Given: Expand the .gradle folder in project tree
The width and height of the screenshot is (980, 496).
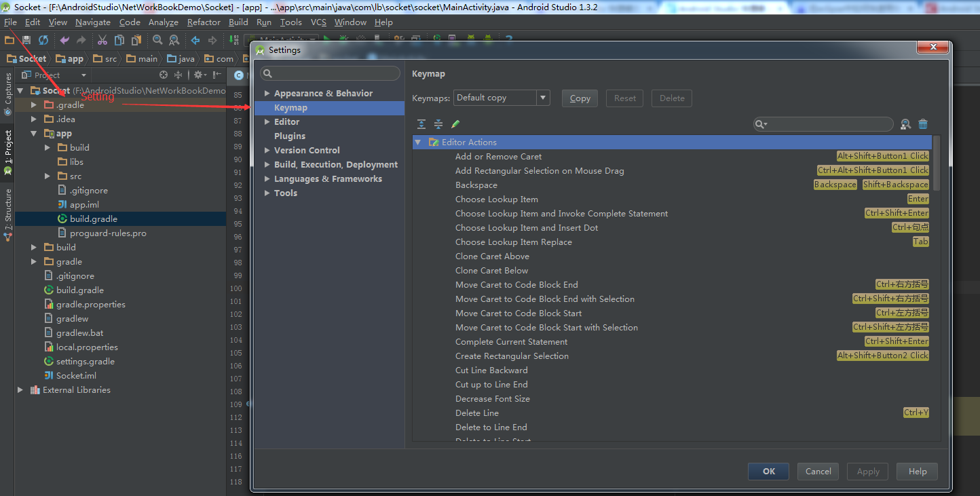Looking at the screenshot, I should 34,105.
